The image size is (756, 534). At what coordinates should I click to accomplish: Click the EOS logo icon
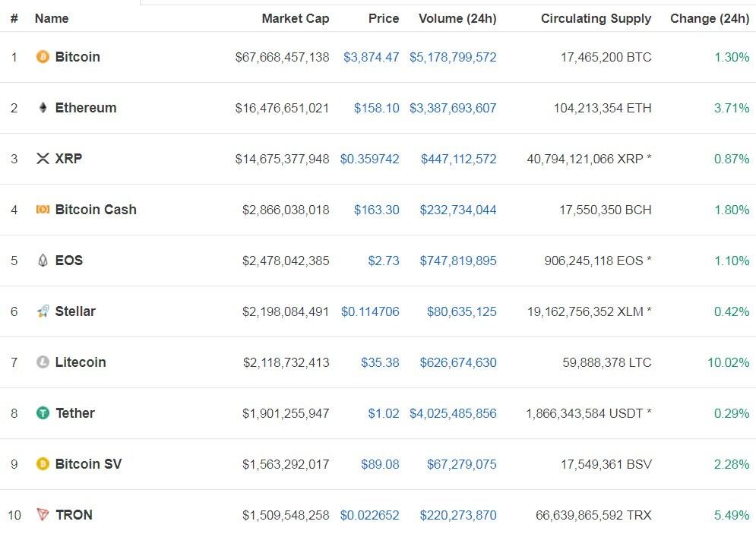click(43, 261)
